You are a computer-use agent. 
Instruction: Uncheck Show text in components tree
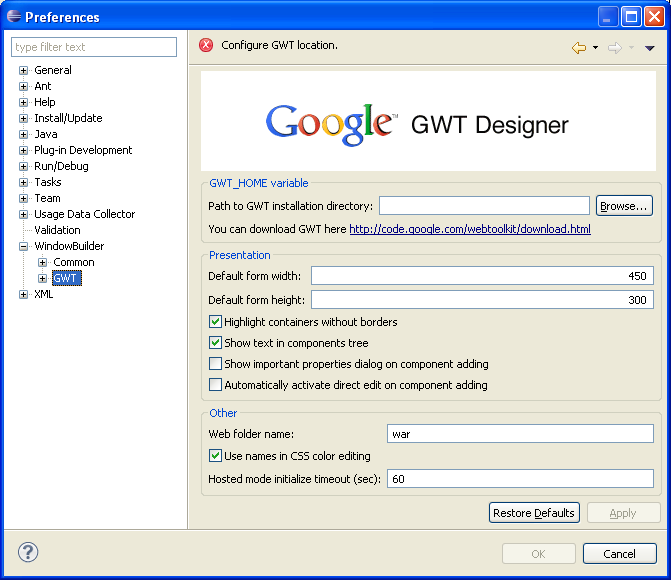pyautogui.click(x=215, y=342)
